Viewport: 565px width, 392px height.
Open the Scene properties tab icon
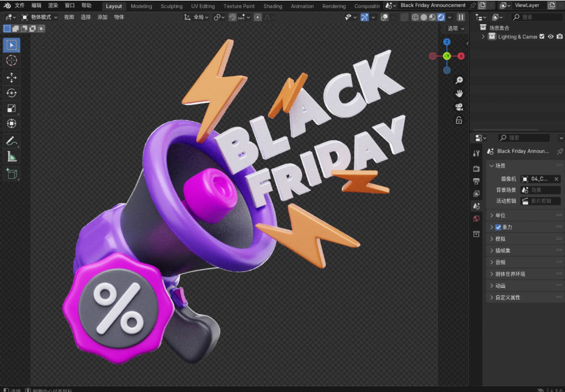point(476,206)
